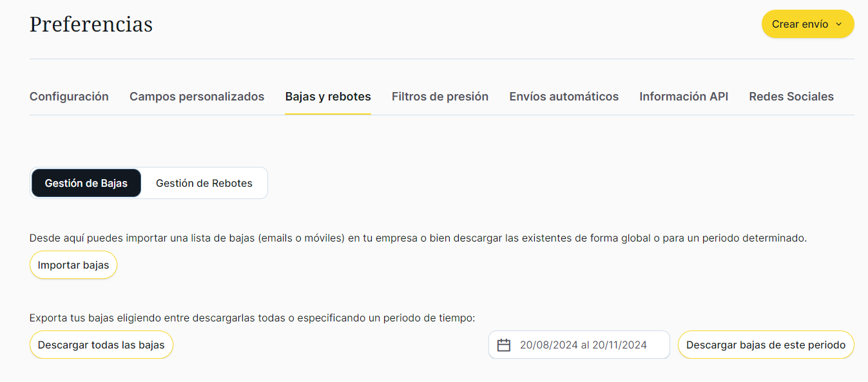Open the Configuración tab
The image size is (868, 382).
(x=69, y=97)
